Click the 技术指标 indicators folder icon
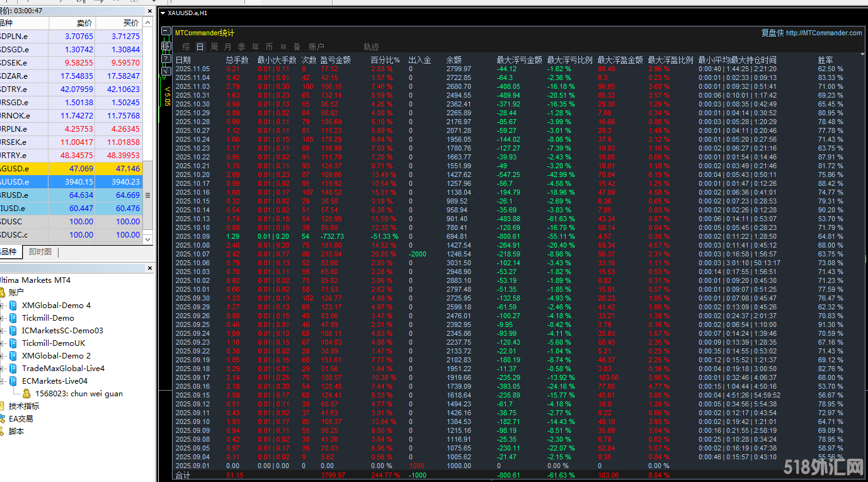Image resolution: width=868 pixels, height=482 pixels. pos(3,406)
